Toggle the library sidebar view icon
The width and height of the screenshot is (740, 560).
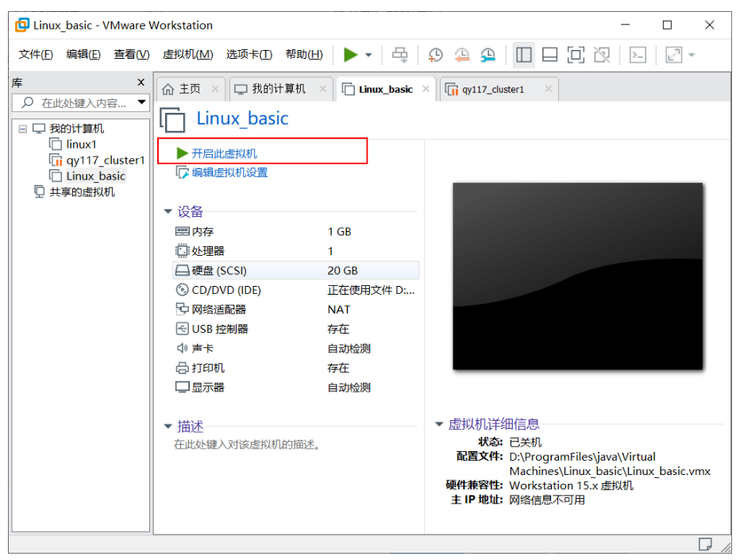[524, 55]
